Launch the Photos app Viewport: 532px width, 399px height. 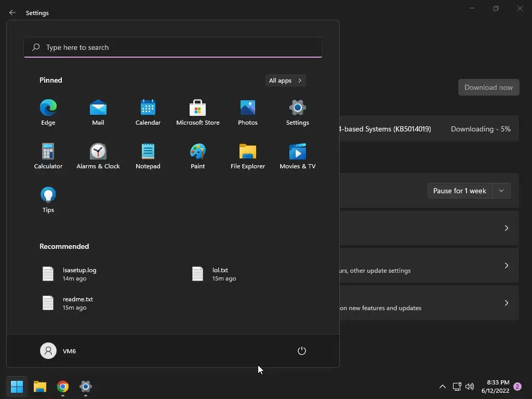click(x=248, y=113)
